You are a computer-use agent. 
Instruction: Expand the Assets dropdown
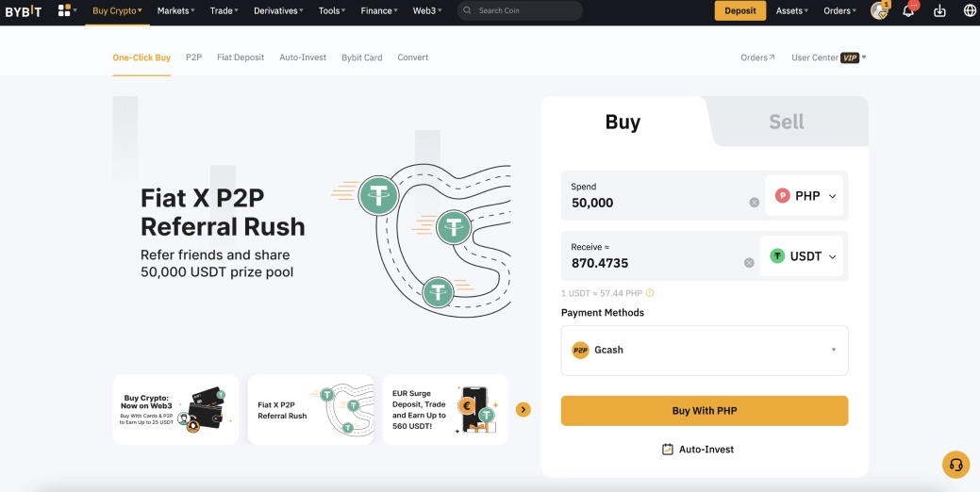(x=792, y=10)
